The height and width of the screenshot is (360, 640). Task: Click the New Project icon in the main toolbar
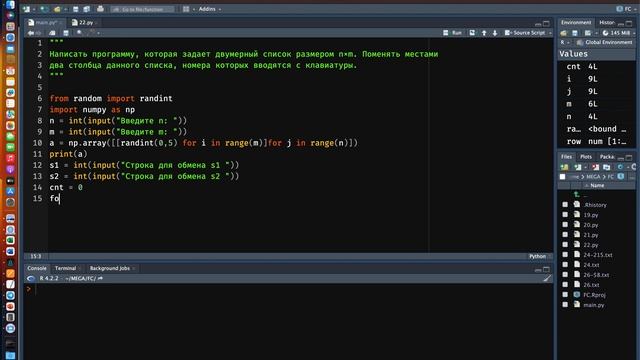pyautogui.click(x=44, y=9)
